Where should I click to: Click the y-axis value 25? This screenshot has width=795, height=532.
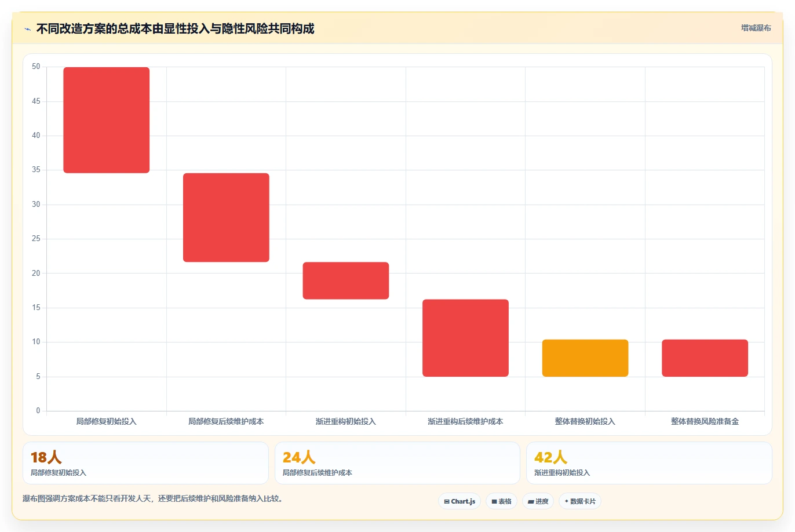(36, 239)
